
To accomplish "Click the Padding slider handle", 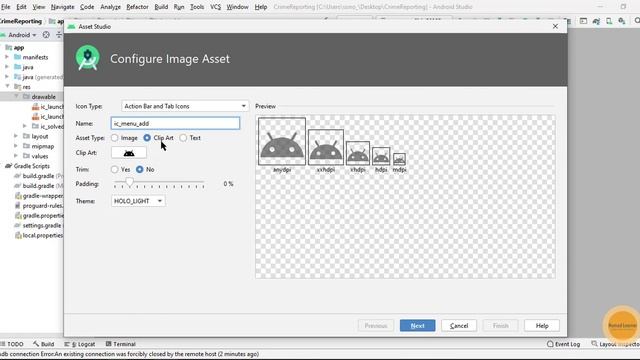I will click(129, 182).
